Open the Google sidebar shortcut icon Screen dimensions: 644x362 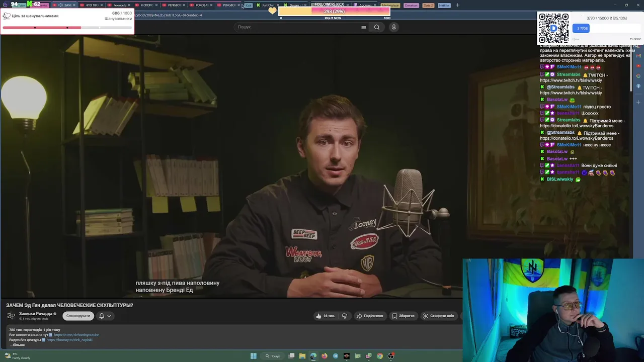click(x=638, y=76)
